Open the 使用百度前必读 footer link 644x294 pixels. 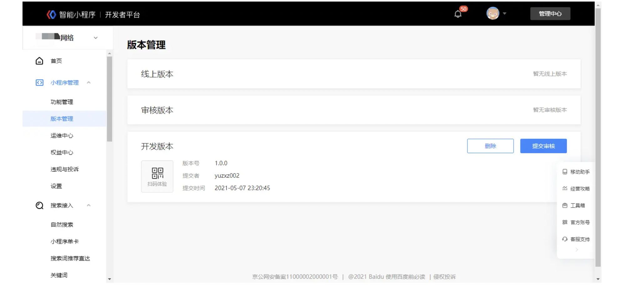[x=405, y=277]
